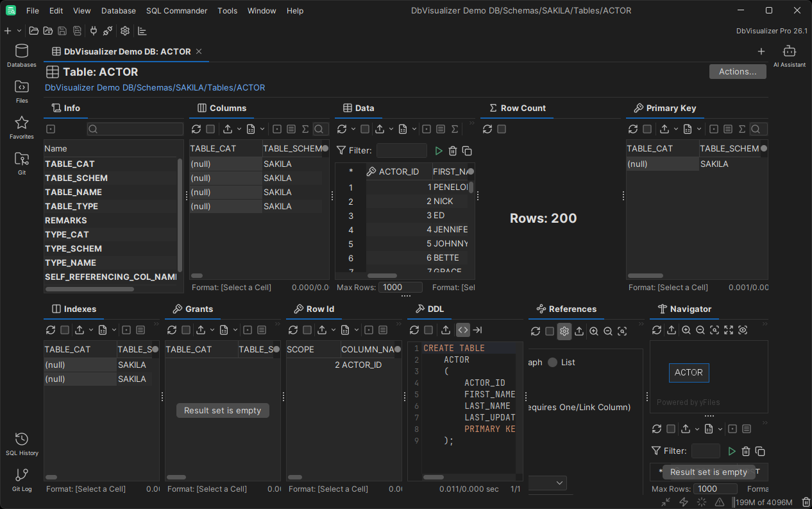Open the Git Log panel
Viewport: 812px width, 509px height.
coord(22,480)
